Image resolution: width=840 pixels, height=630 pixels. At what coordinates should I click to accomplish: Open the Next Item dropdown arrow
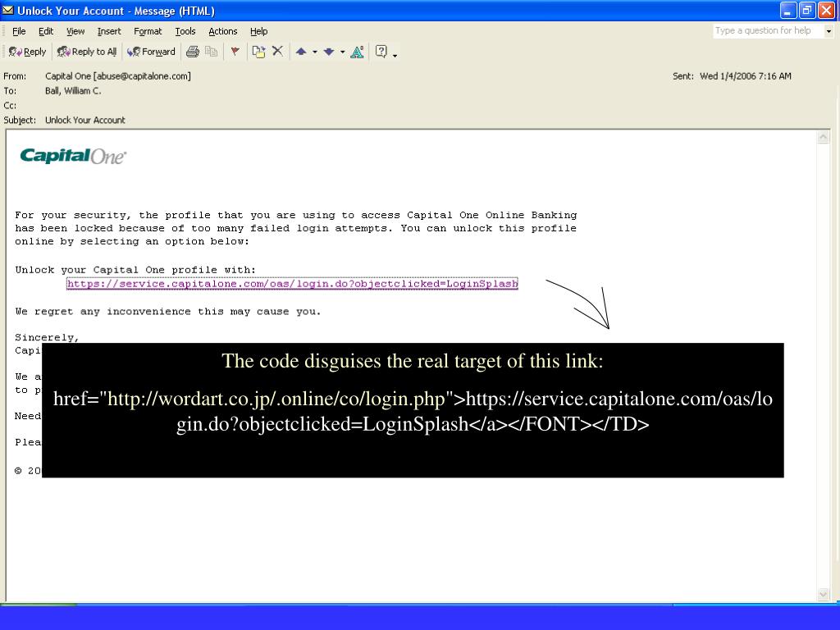[342, 52]
